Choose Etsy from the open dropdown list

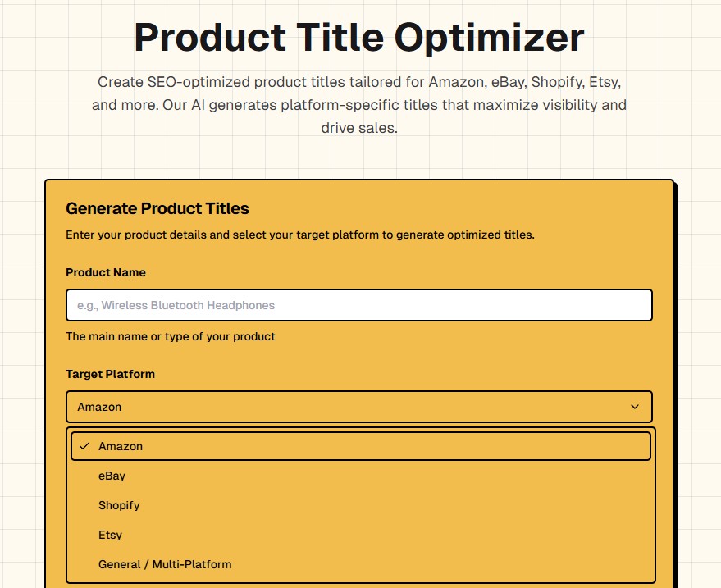point(109,535)
